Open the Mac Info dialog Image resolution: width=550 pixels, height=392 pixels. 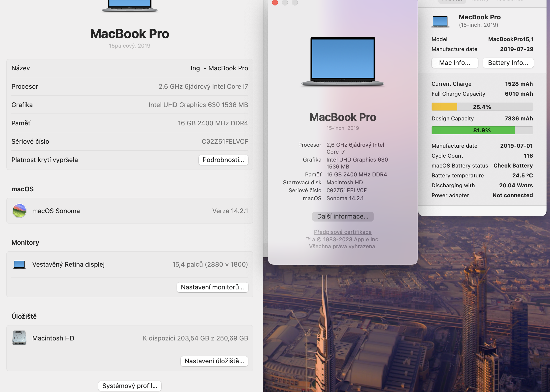pos(455,63)
